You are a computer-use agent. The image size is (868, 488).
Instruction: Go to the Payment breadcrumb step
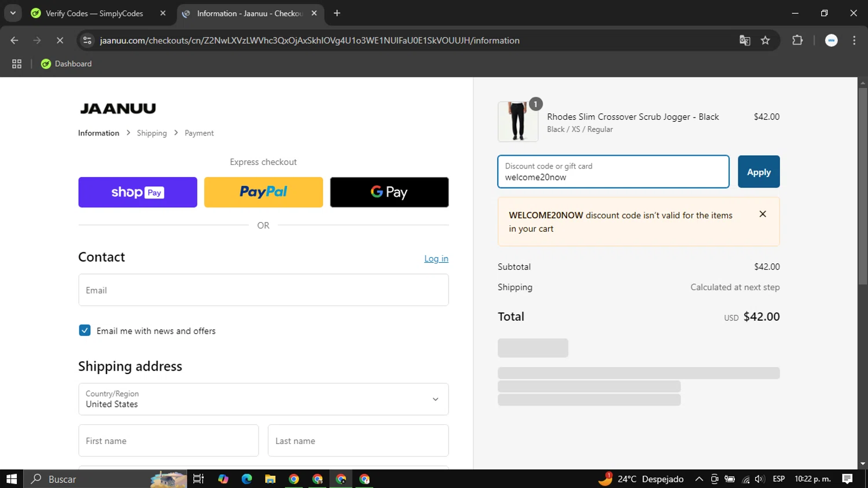point(199,133)
